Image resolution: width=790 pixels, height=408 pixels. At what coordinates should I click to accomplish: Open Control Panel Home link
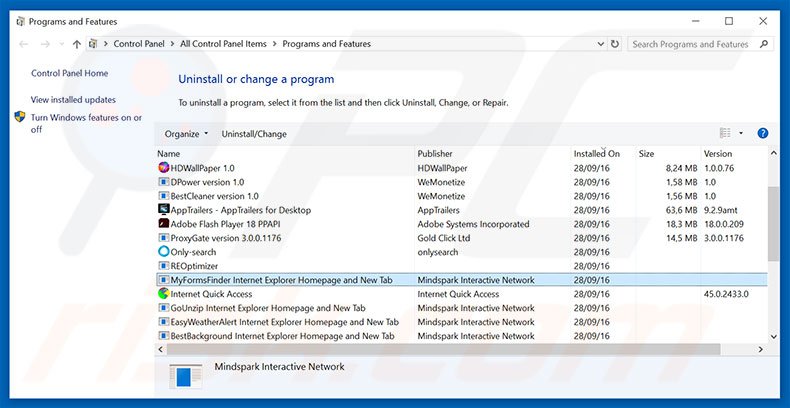[70, 73]
